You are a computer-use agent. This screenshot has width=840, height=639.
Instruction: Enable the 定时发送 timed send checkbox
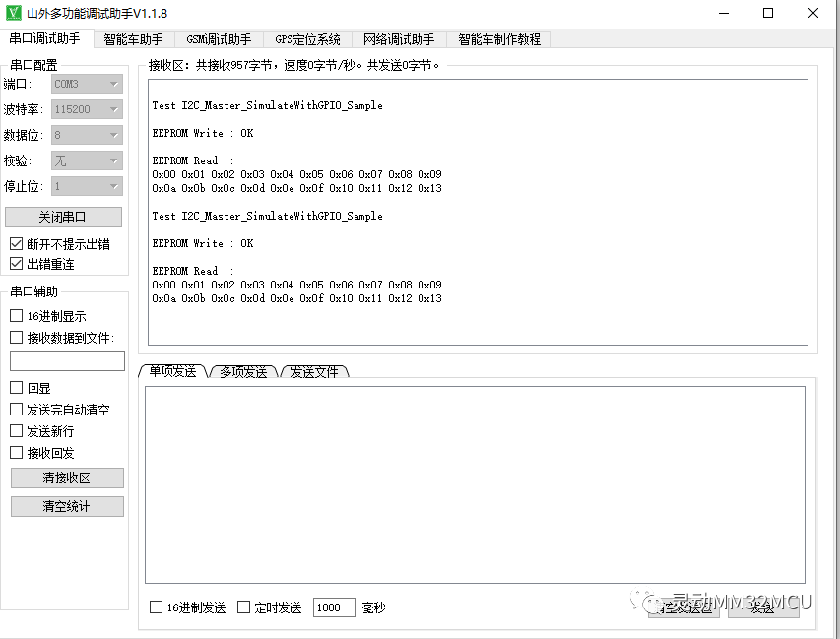[x=243, y=607]
